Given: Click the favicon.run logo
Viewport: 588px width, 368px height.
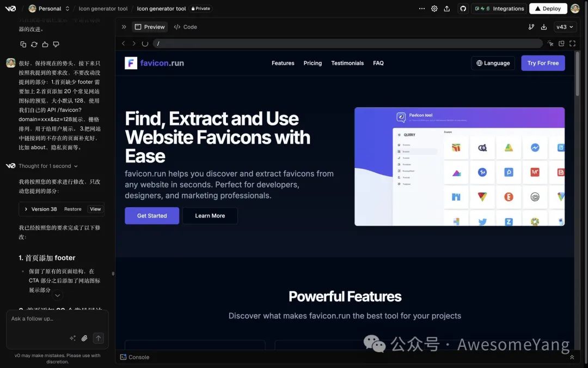Looking at the screenshot, I should pos(154,63).
